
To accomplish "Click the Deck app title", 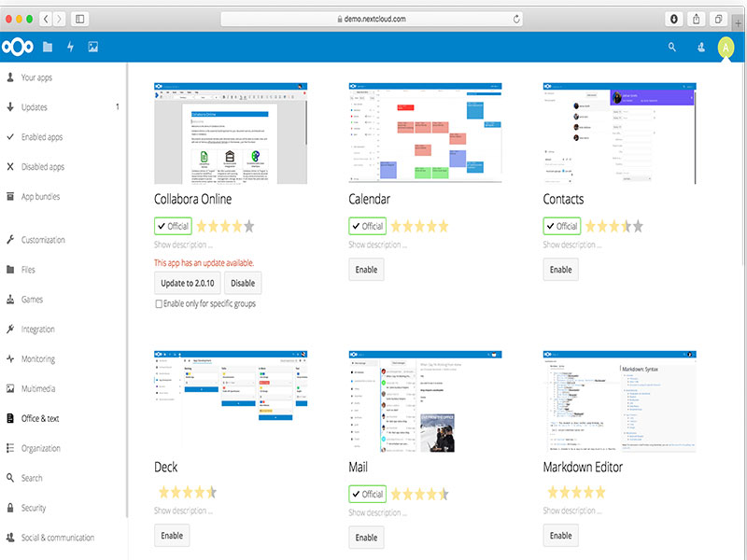I will [x=166, y=468].
